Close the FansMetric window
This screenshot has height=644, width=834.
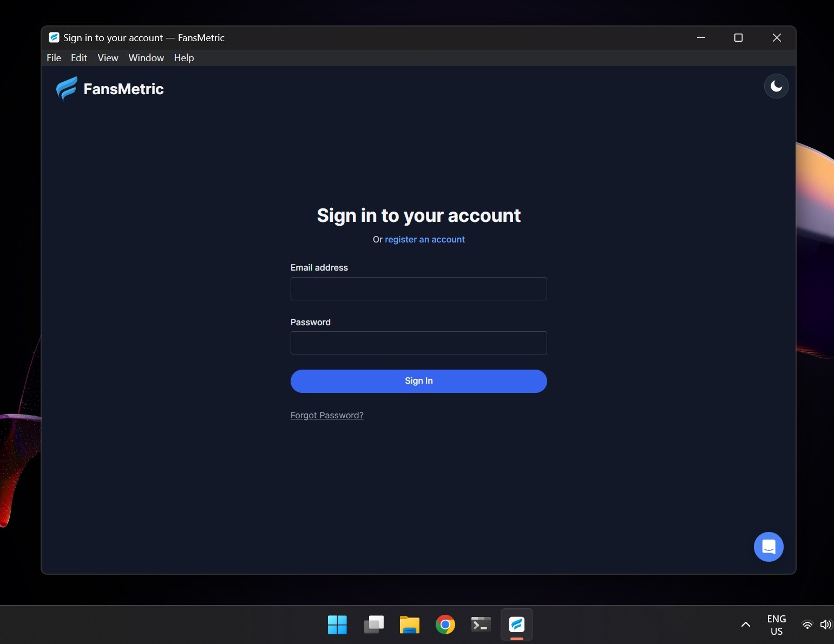tap(777, 38)
